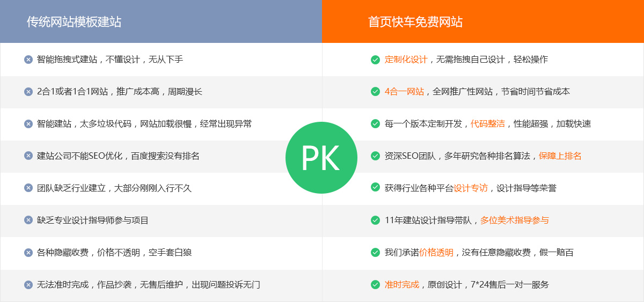Click the green check beside 我们承诺
This screenshot has width=644, height=302.
(x=375, y=253)
